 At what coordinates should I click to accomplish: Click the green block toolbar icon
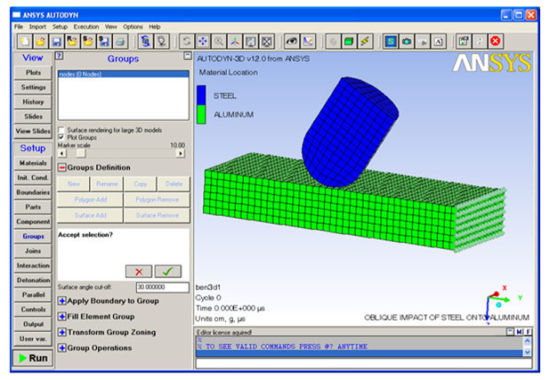[349, 41]
